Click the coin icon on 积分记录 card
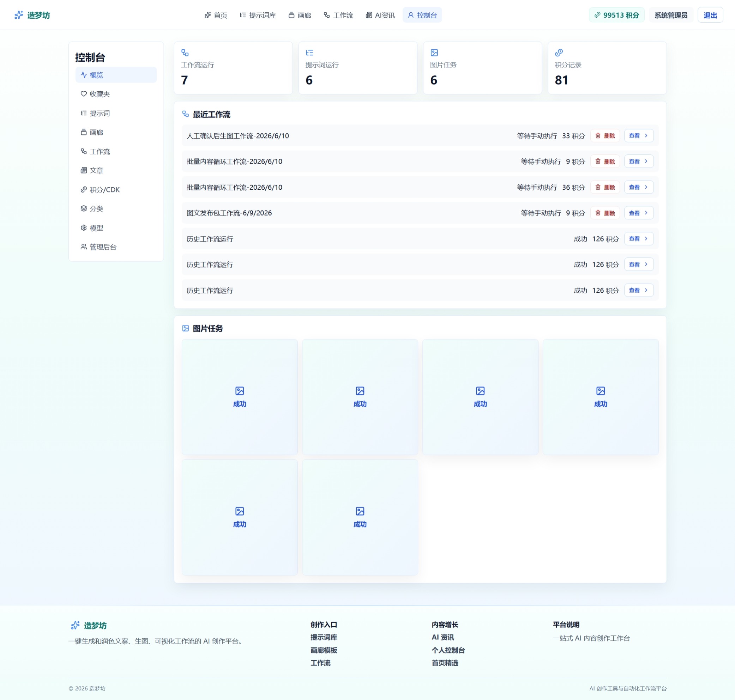The image size is (735, 700). [559, 53]
